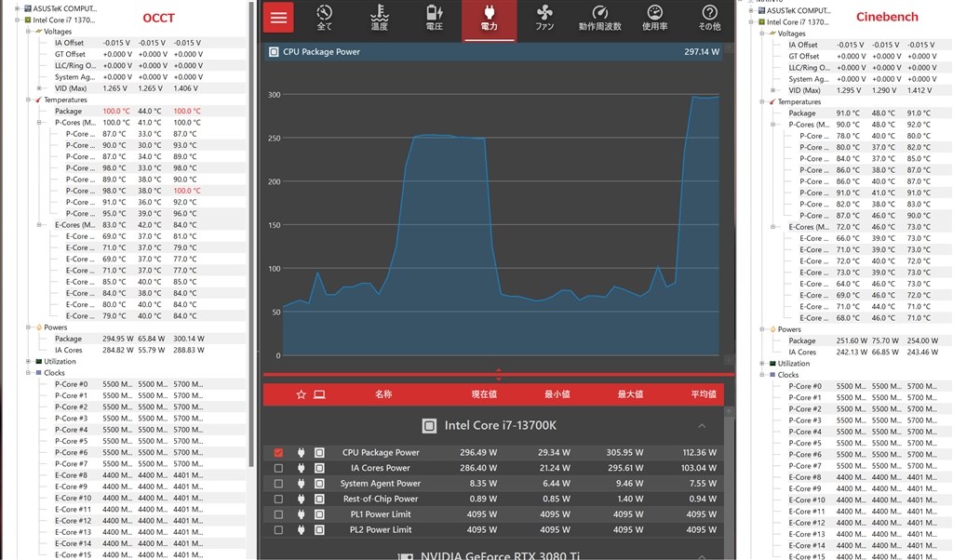Collapse the Temperatures tree in OCCT panel
Viewport: 953px width, 560px height.
click(x=29, y=100)
